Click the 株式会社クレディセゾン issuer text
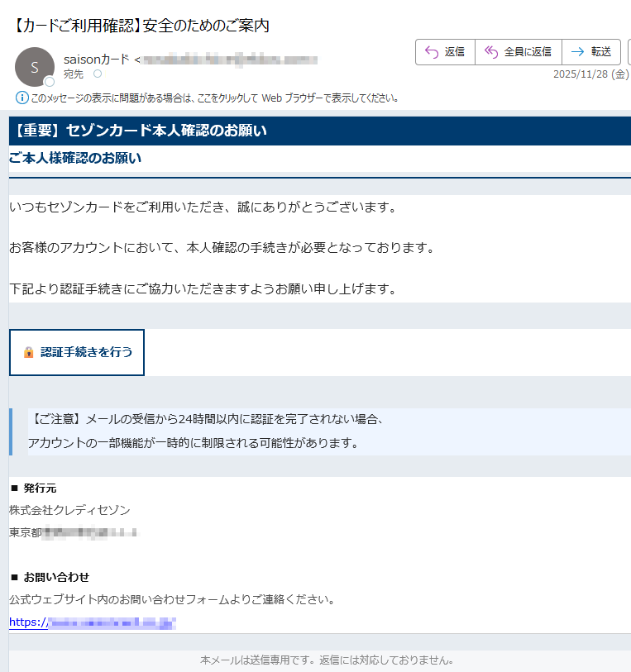 69,510
